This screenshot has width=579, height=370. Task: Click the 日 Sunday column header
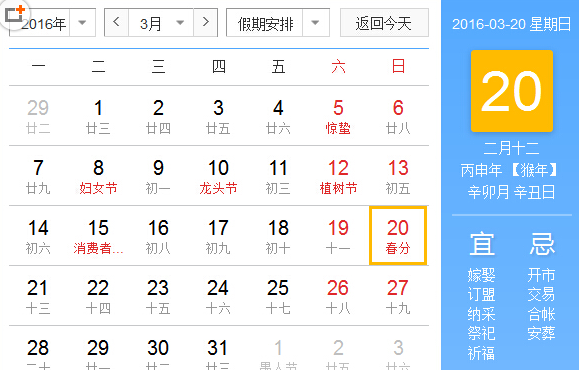click(398, 67)
